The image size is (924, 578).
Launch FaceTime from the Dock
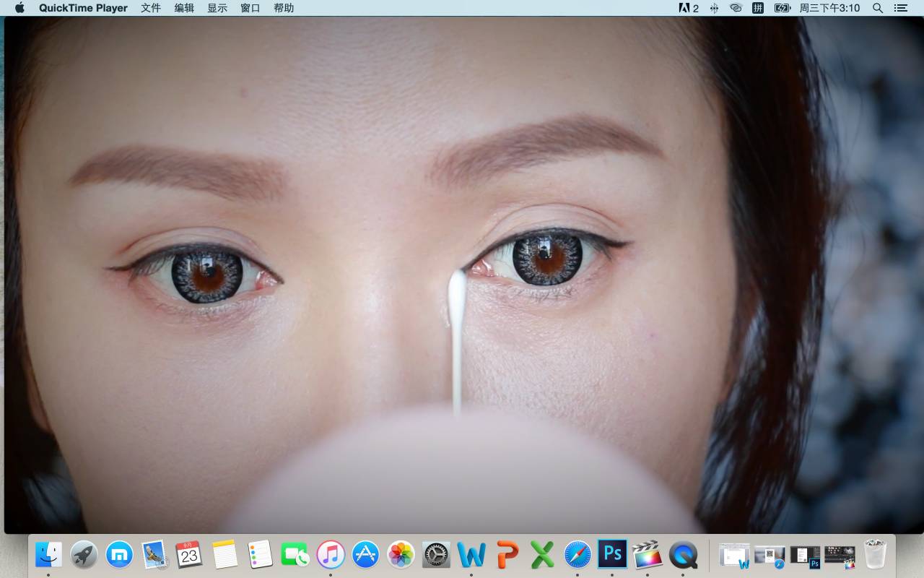tap(295, 555)
